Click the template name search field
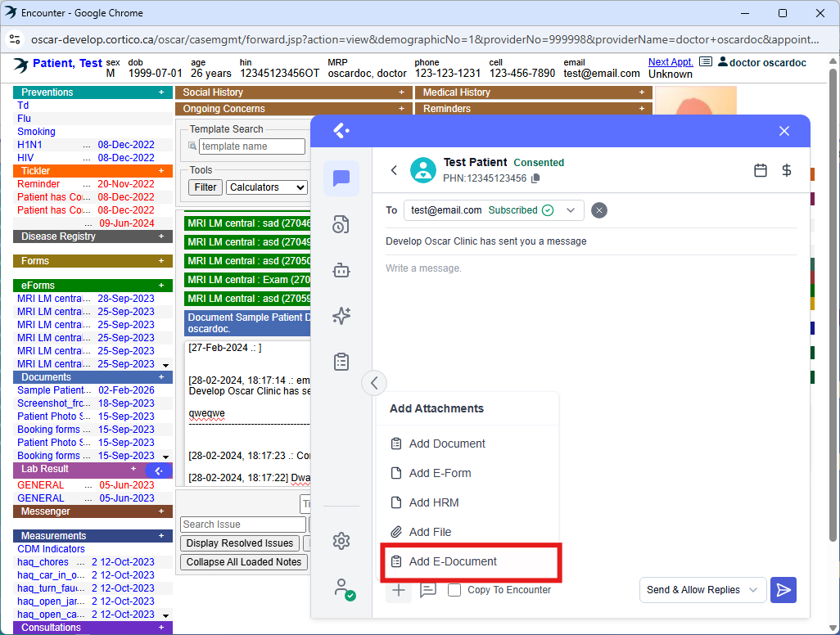The image size is (840, 635). (251, 146)
